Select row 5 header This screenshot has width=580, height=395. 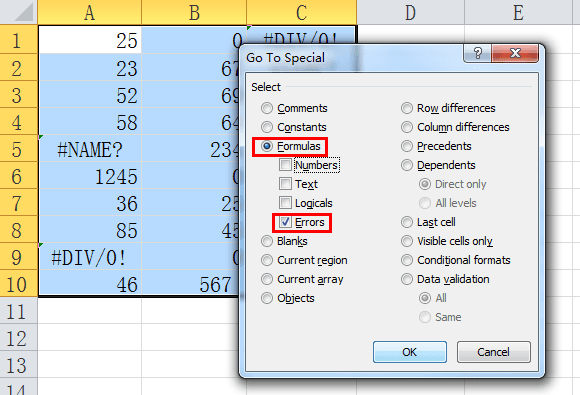click(x=18, y=149)
